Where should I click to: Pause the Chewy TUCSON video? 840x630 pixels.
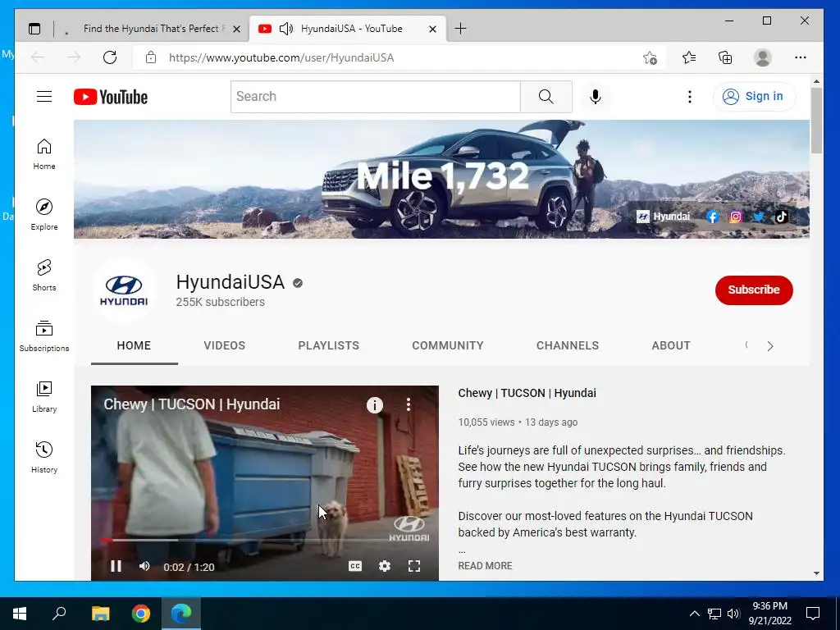coord(116,566)
